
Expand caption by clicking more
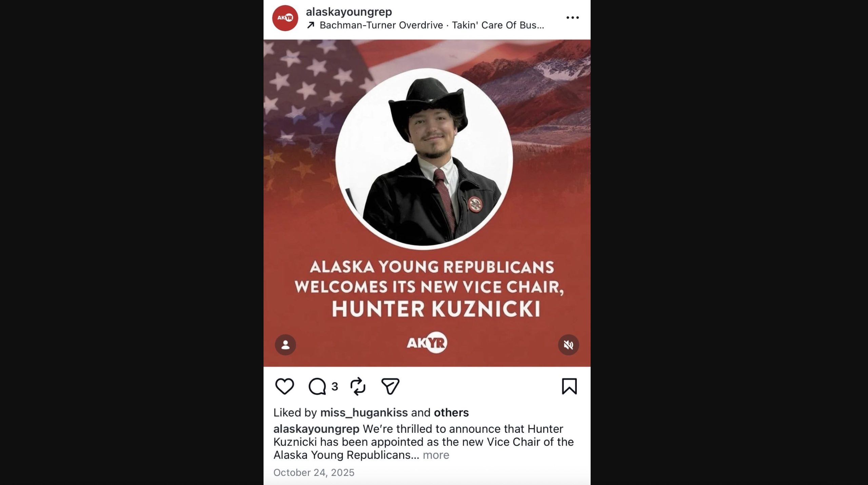point(436,455)
